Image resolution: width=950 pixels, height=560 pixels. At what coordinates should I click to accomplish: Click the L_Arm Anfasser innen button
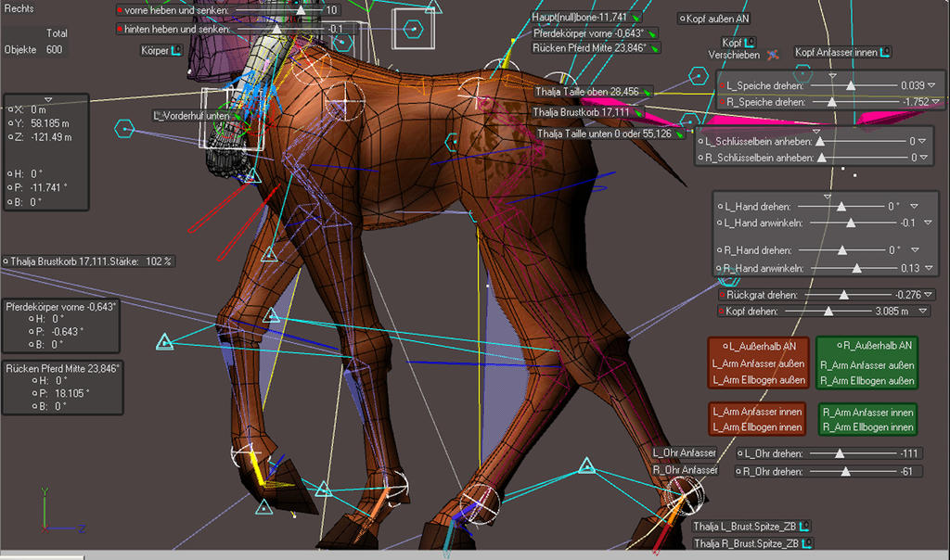[x=757, y=412]
